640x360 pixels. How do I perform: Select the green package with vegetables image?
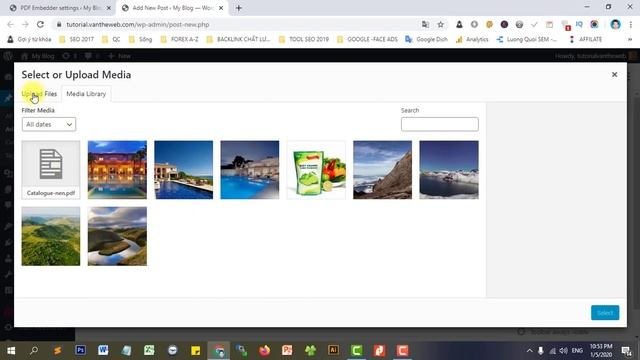pos(316,170)
